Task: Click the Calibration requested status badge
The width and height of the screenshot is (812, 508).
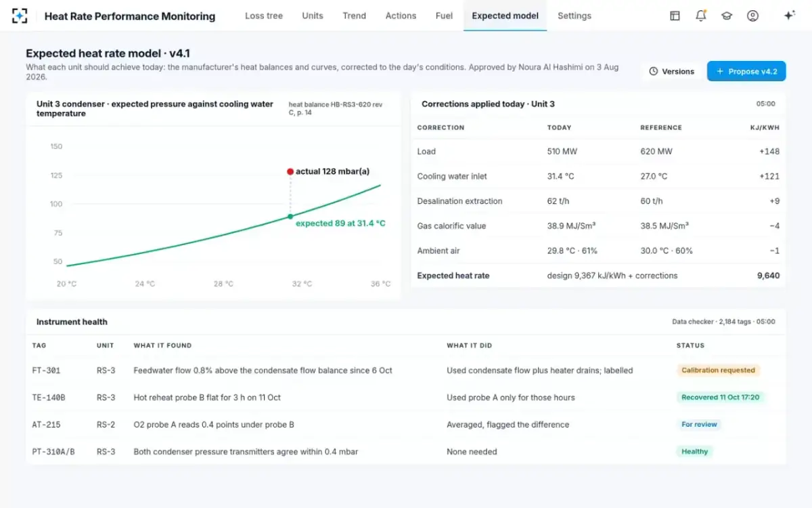Action: click(x=719, y=371)
